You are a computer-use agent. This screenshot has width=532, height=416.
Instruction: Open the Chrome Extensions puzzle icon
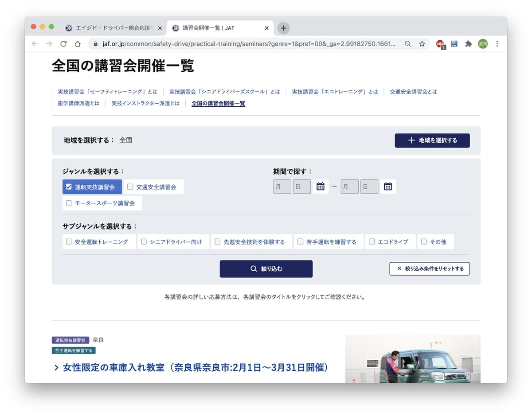pos(469,44)
